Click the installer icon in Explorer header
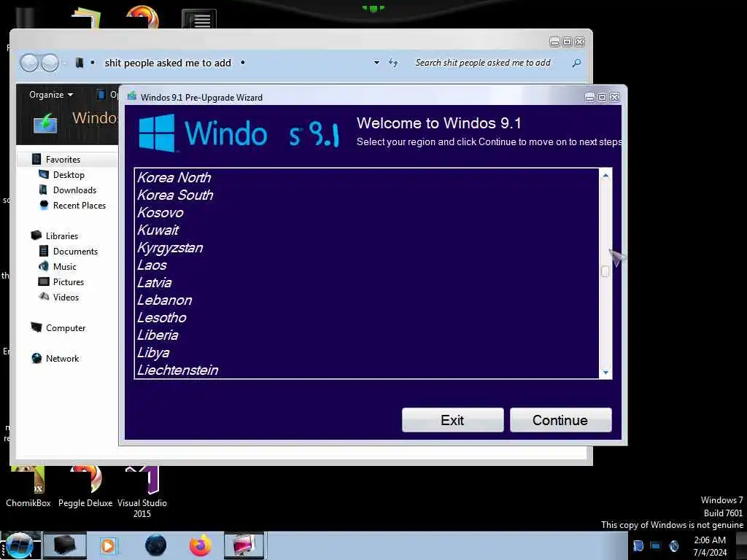The height and width of the screenshot is (560, 747). coord(46,122)
